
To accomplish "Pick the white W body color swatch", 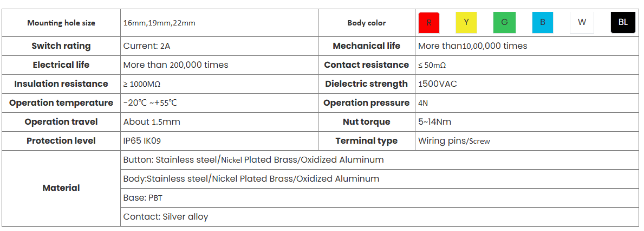I will coord(582,23).
